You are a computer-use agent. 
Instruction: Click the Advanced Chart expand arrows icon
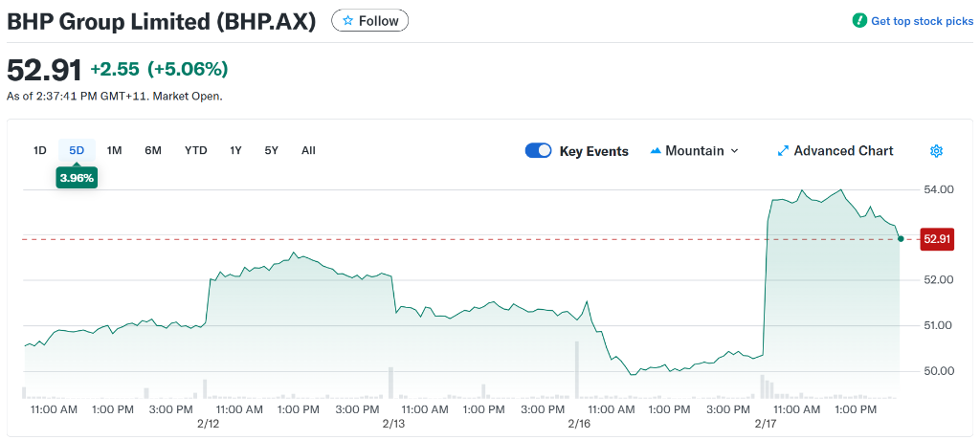[783, 151]
